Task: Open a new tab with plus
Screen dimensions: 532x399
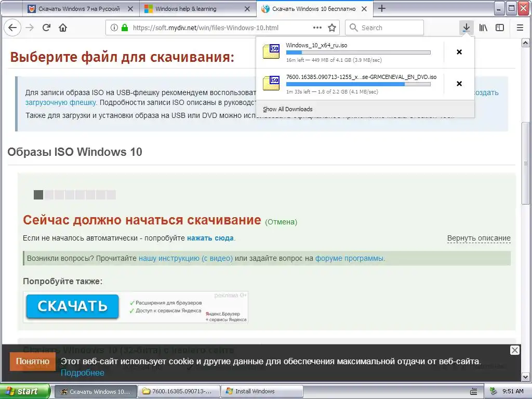Action: 382,8
